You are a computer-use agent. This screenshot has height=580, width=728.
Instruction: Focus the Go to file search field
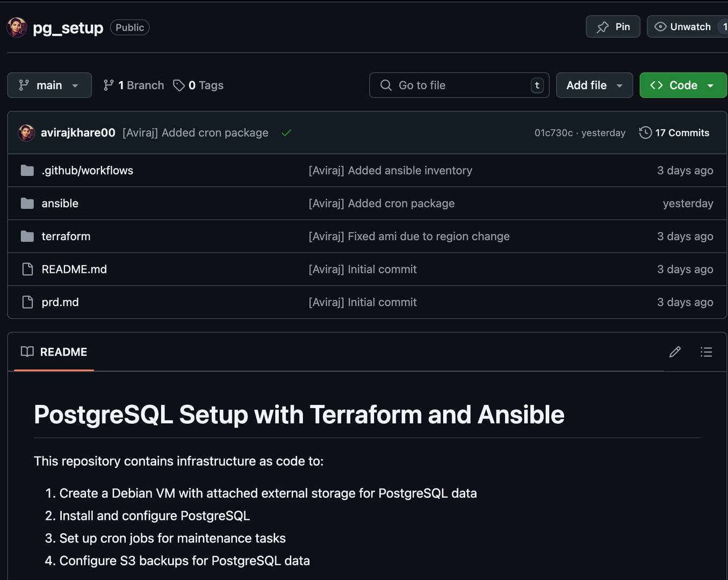pyautogui.click(x=459, y=85)
